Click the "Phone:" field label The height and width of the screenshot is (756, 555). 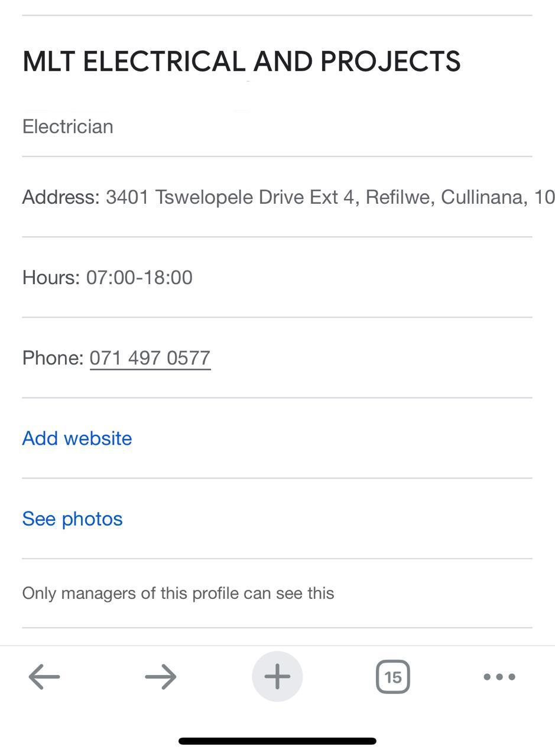point(53,358)
